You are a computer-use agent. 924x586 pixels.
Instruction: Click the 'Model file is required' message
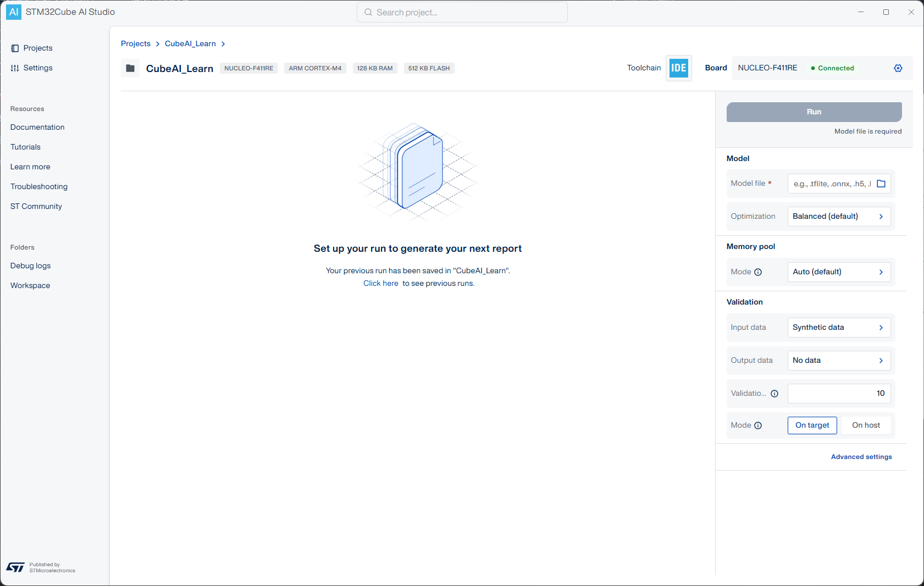pos(868,132)
